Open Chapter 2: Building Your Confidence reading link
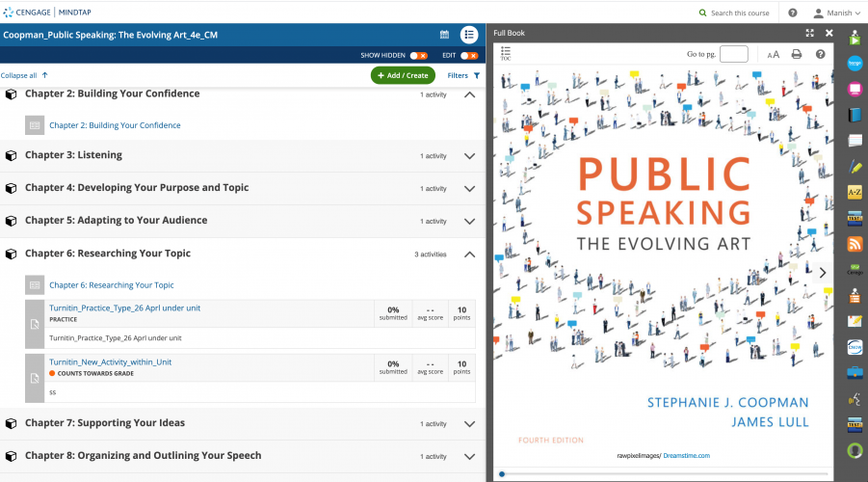 click(115, 125)
